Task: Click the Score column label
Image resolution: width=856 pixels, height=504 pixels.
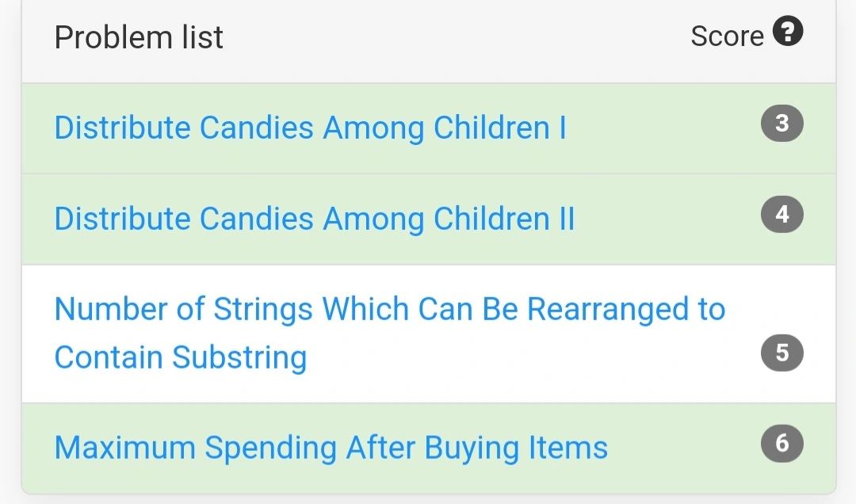Action: (727, 36)
